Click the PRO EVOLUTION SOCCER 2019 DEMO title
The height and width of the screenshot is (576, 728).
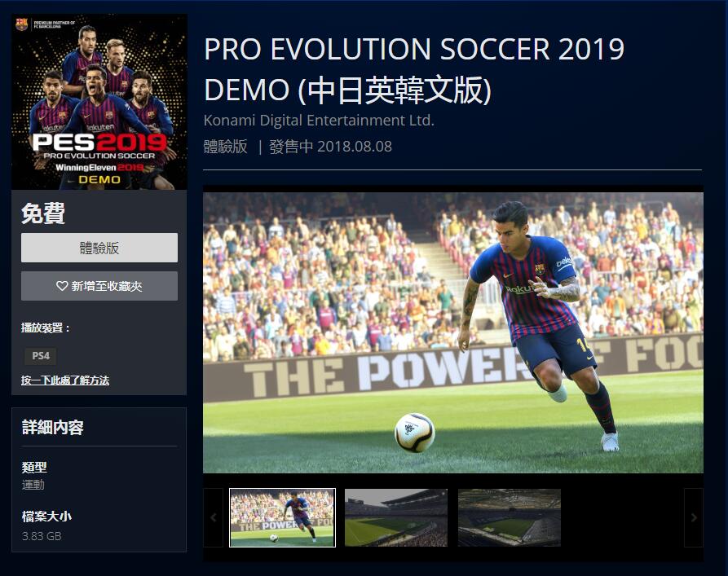[x=414, y=69]
